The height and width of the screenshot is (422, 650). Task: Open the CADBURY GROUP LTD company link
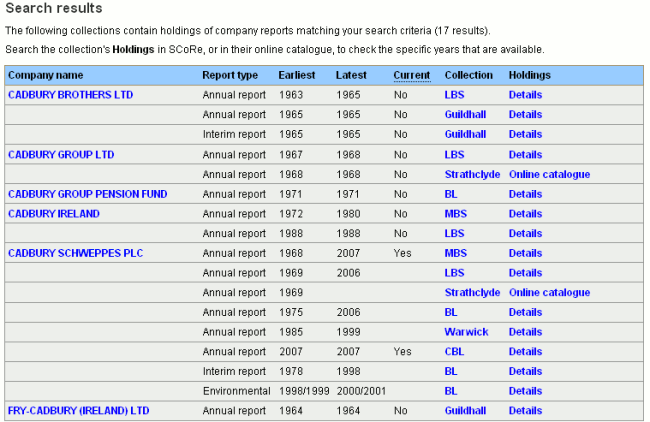coord(61,155)
